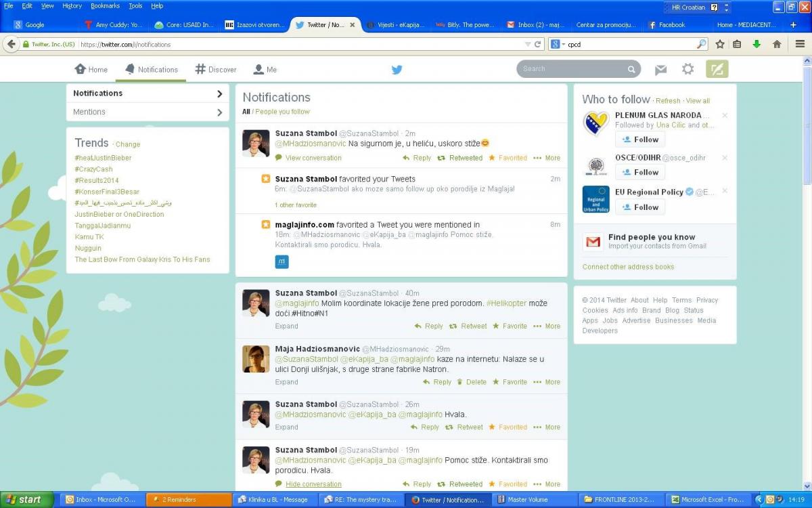The width and height of the screenshot is (812, 508).
Task: Open Maja Hadziosmanovic's avatar
Action: [256, 358]
